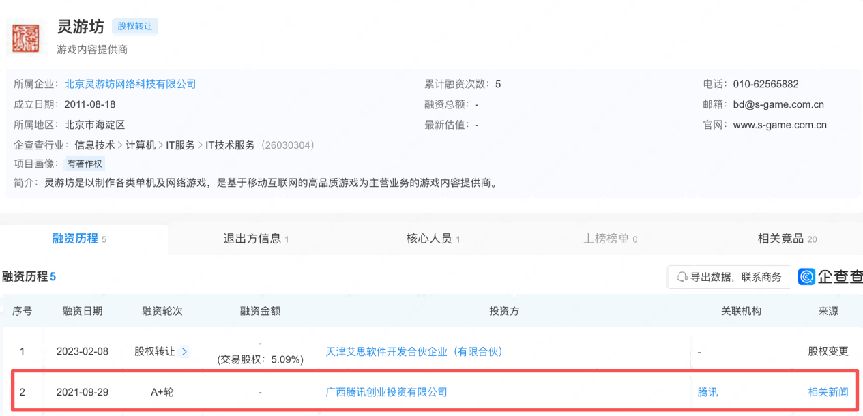The height and width of the screenshot is (416, 863).
Task: Click the 交易股权 5.09% amount cell
Action: pyautogui.click(x=260, y=360)
